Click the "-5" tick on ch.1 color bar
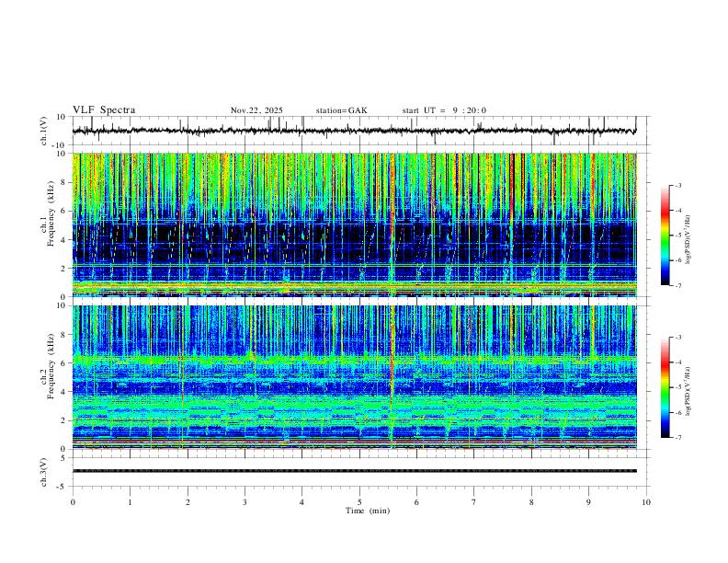This screenshot has height=563, width=728. 677,236
